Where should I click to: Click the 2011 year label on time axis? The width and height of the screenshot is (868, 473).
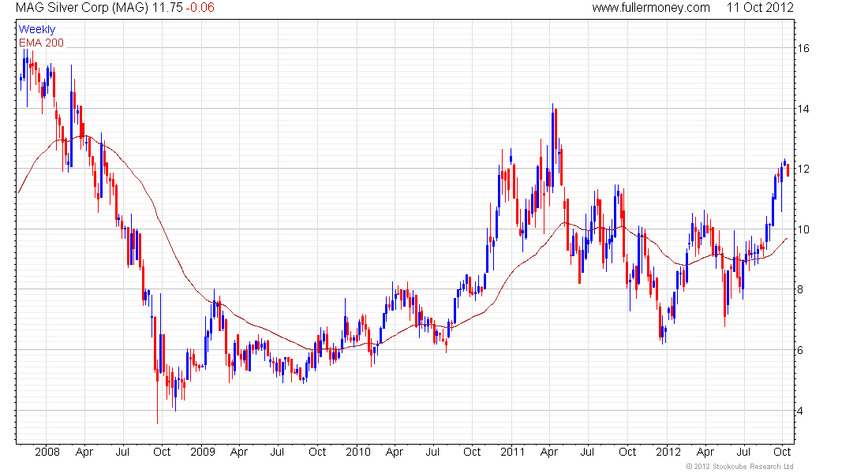pos(513,452)
